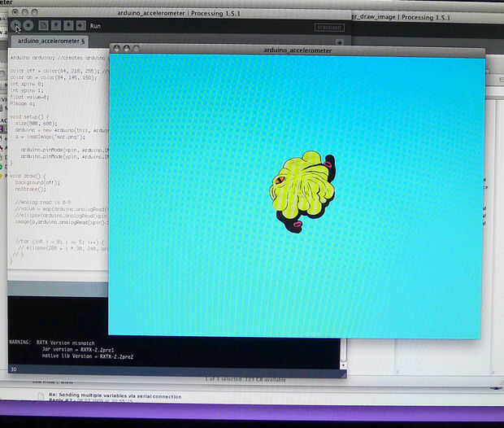Click the sketch window title arduino_accelerometer

[x=298, y=50]
